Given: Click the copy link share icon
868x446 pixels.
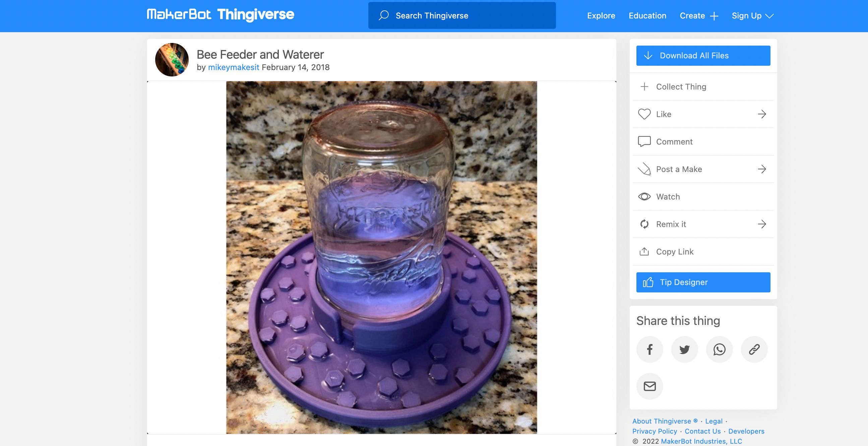Looking at the screenshot, I should 754,349.
